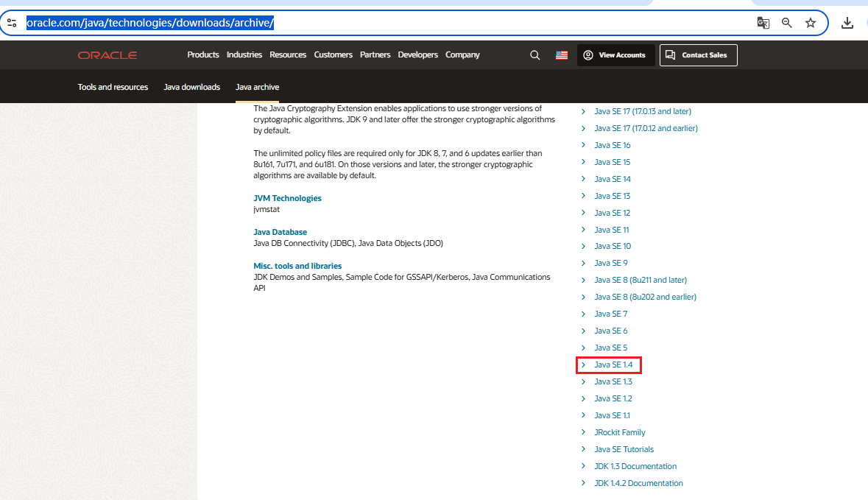
Task: Switch to Java downloads tab
Action: [x=191, y=87]
